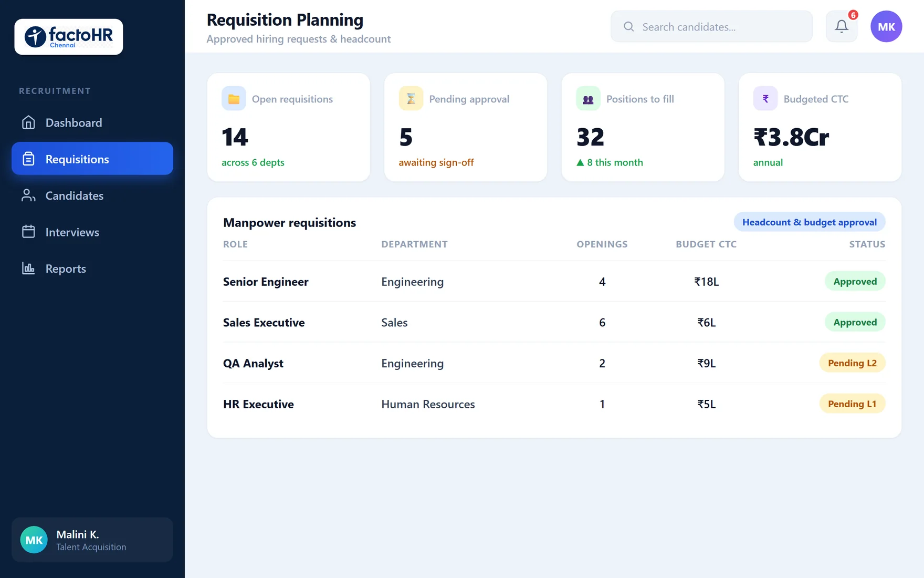Click the Headcount & budget approval pill
Screen dimensions: 924x578
click(x=810, y=222)
